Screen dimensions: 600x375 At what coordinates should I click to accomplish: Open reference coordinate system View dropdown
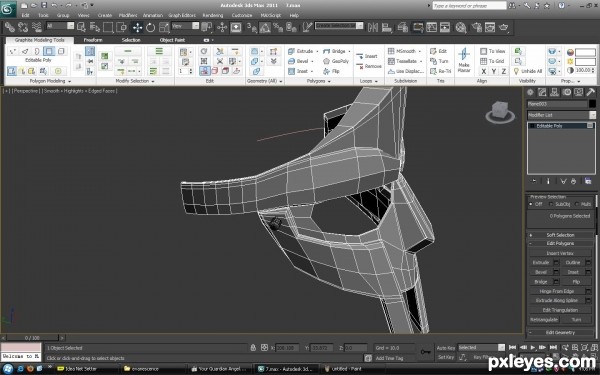coord(185,26)
